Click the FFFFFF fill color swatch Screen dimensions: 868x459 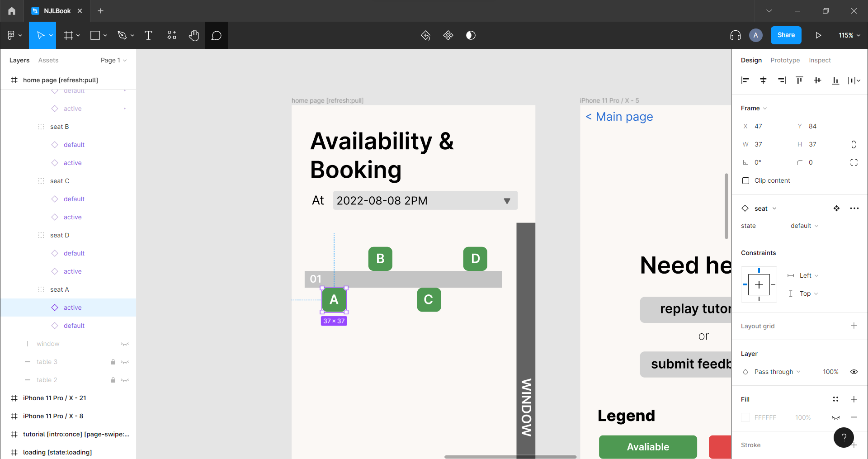click(x=745, y=417)
